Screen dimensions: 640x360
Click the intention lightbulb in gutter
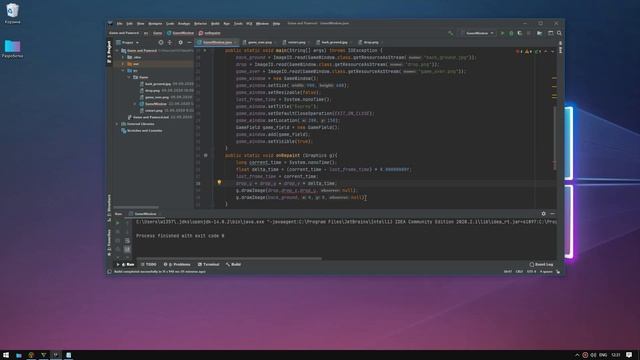click(219, 182)
